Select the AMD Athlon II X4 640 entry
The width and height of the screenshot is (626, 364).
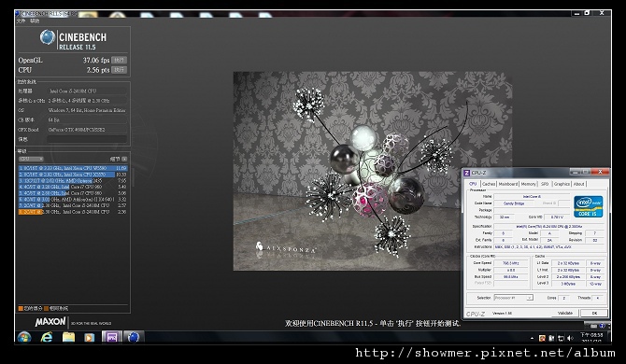coord(73,199)
